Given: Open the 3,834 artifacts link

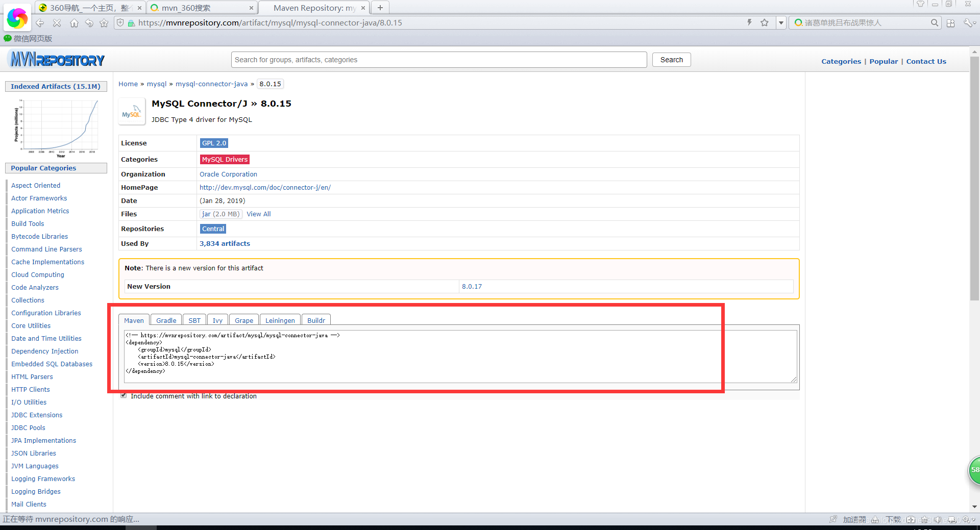Looking at the screenshot, I should click(x=225, y=243).
